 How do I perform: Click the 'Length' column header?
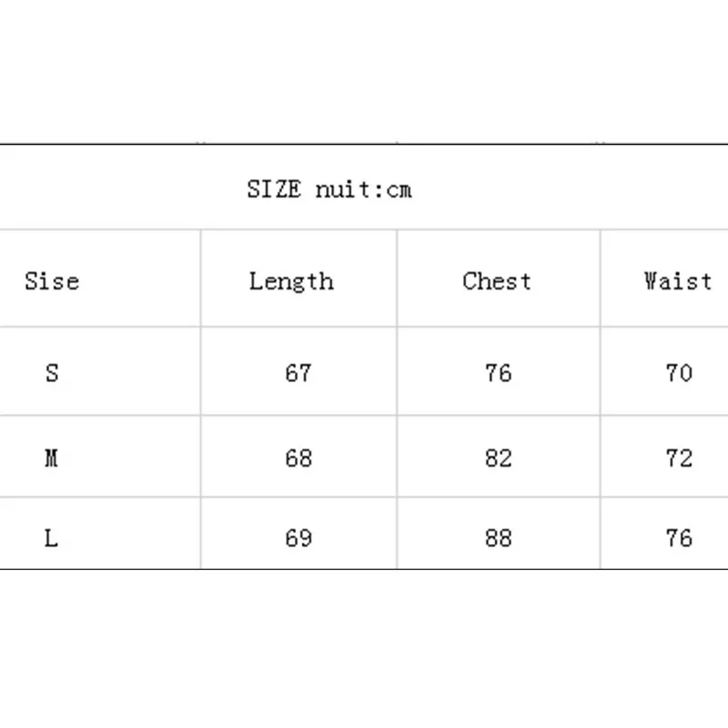tap(291, 281)
